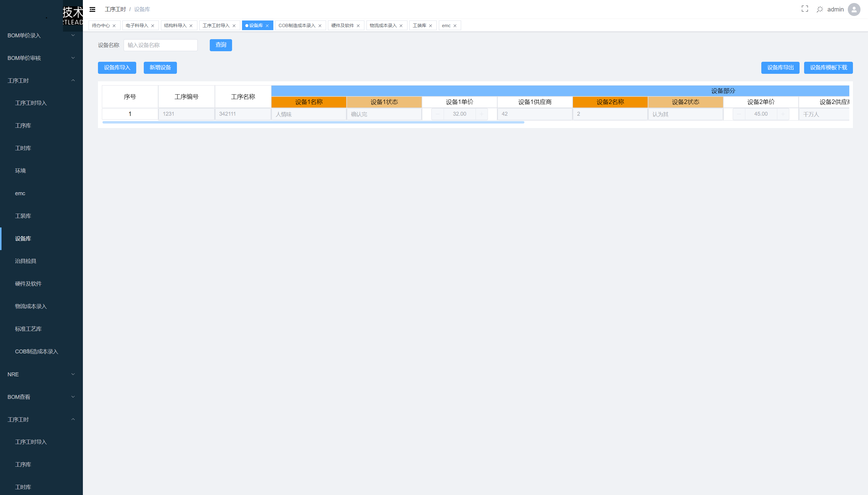Toggle the hamburger sidebar collapse icon
Screen dimensions: 868x495
click(x=92, y=10)
